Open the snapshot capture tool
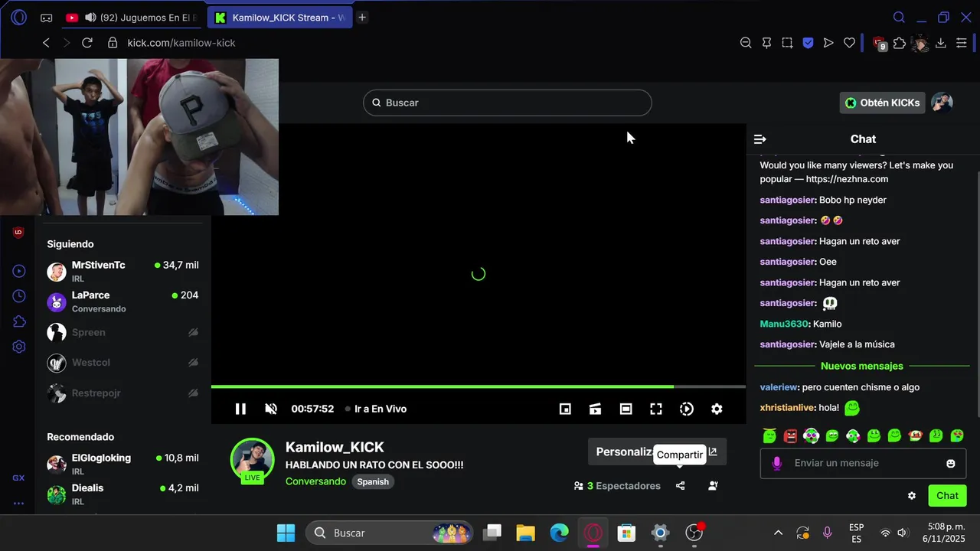 [787, 43]
